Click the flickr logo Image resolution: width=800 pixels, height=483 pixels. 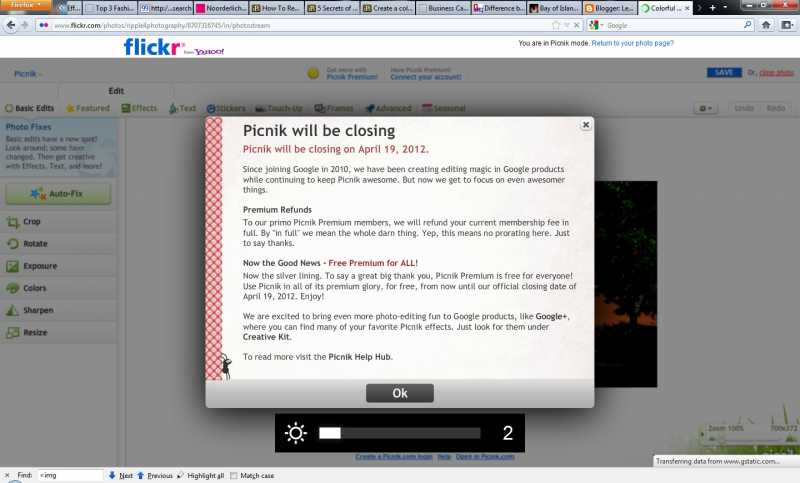pyautogui.click(x=152, y=47)
